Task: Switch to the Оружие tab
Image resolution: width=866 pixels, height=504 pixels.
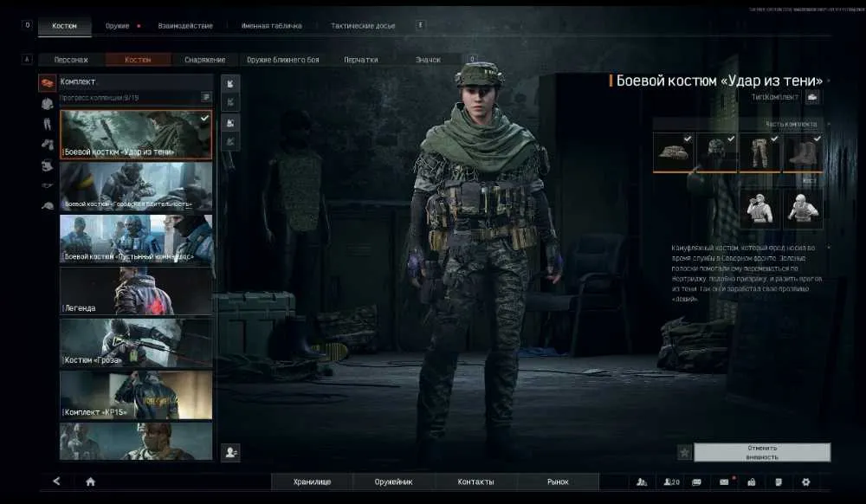Action: point(117,26)
